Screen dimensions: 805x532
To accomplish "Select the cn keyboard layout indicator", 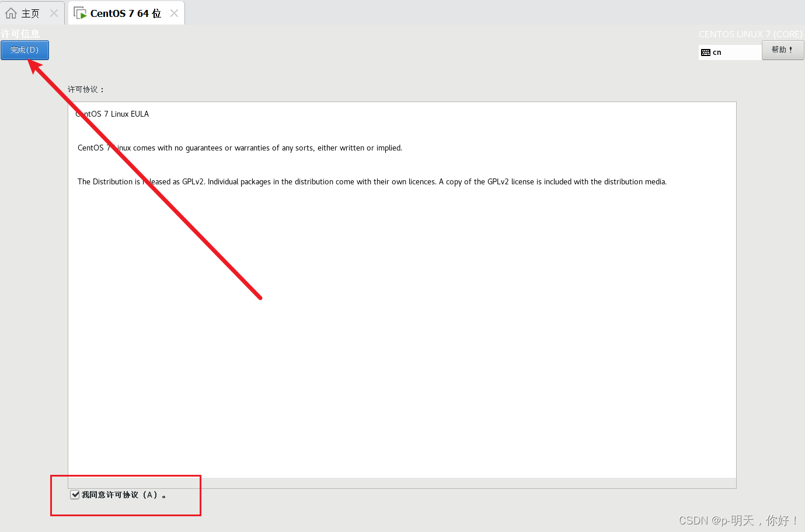I will (730, 52).
